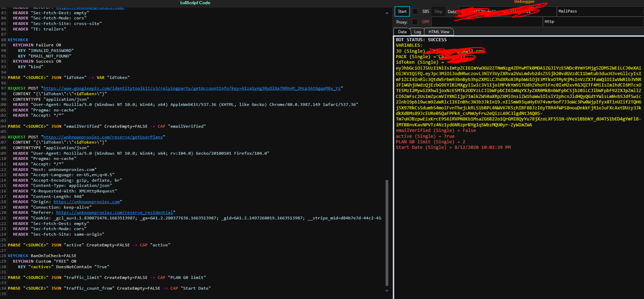Screen dimensions: 644x299
Task: Click the KEY "kind" line
Action: (x=30, y=67)
